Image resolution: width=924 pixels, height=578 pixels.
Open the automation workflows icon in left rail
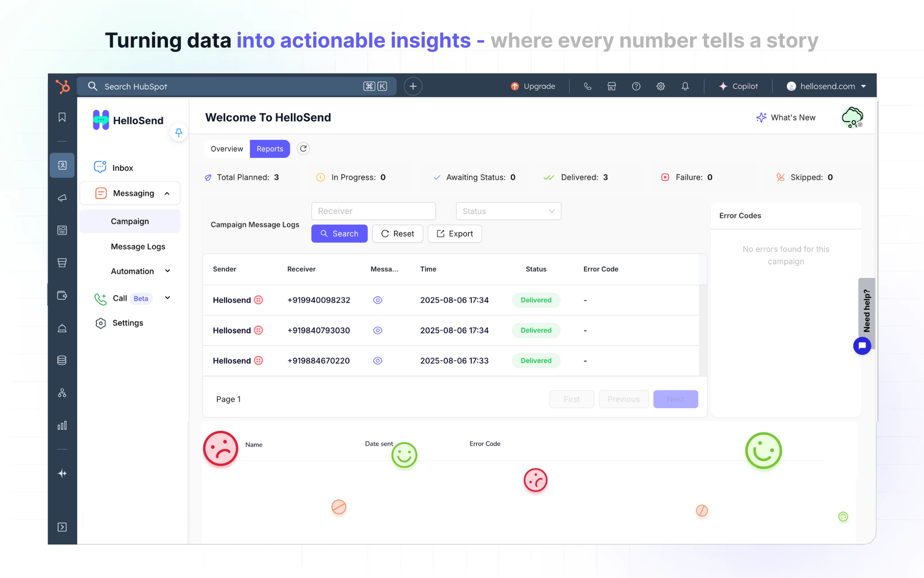click(x=62, y=393)
